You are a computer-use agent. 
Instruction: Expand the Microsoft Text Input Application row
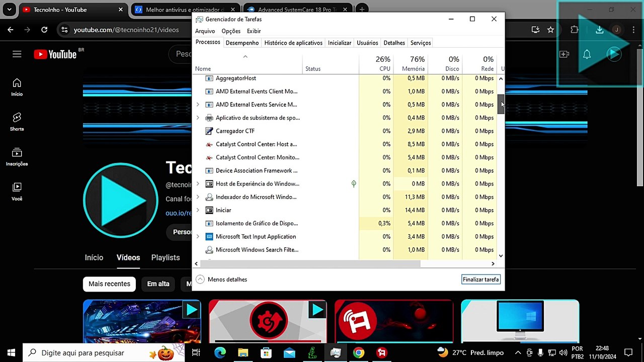point(198,236)
